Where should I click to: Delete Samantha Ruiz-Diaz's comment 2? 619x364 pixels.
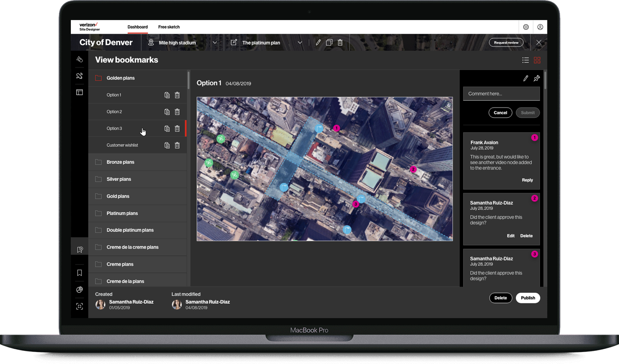tap(526, 236)
